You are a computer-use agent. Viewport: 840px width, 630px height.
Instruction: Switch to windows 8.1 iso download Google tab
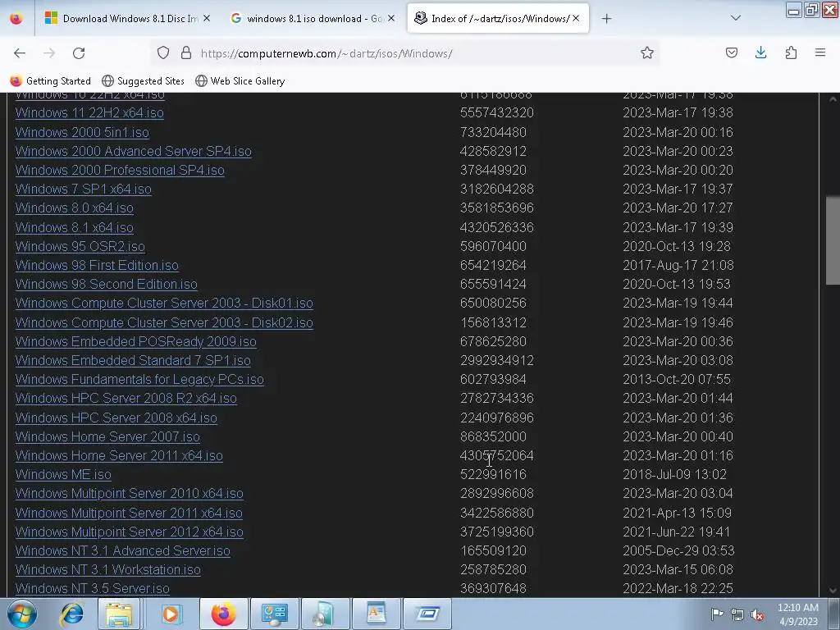coord(313,19)
